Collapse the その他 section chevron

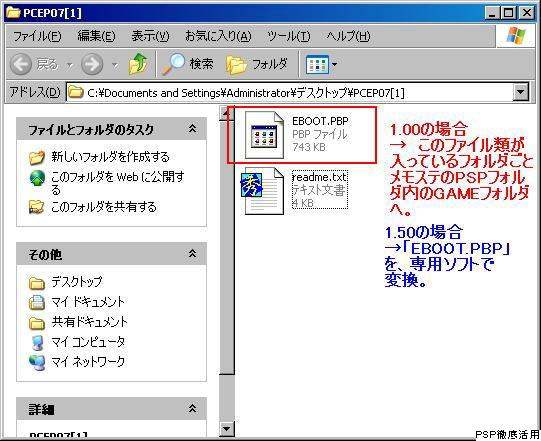pyautogui.click(x=193, y=254)
